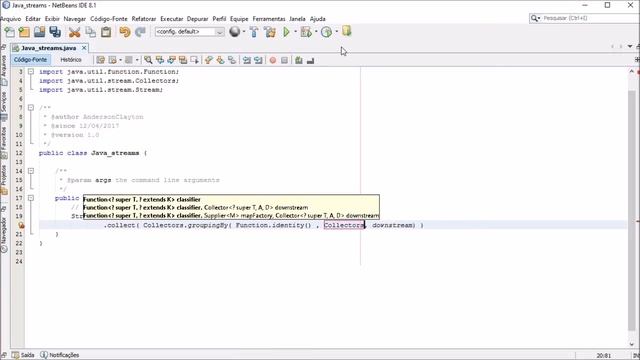Open the Editar menu

pyautogui.click(x=33, y=19)
